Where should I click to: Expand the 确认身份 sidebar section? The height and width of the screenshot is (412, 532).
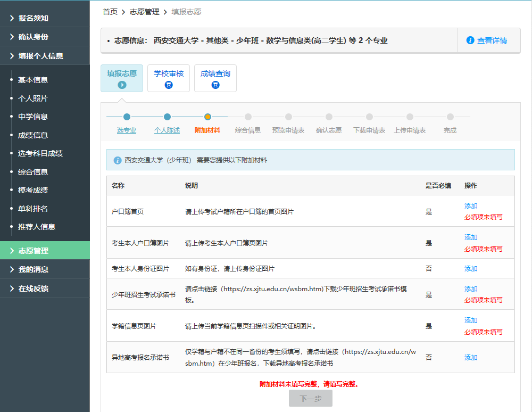coord(33,37)
